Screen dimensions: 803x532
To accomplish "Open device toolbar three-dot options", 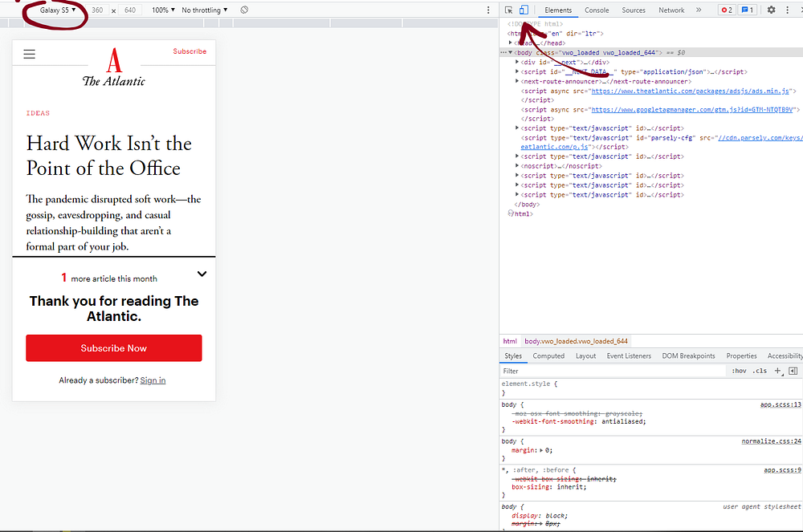I will [488, 10].
